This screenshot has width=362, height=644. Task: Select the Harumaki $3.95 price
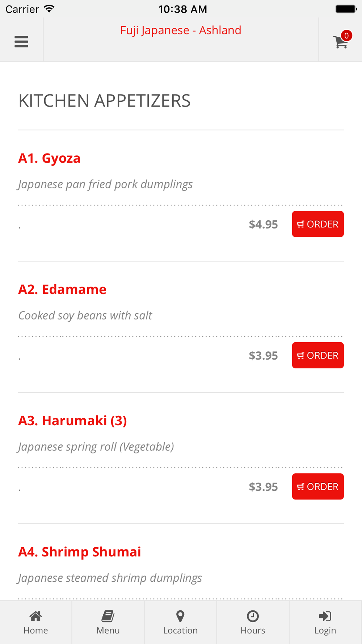click(x=263, y=487)
